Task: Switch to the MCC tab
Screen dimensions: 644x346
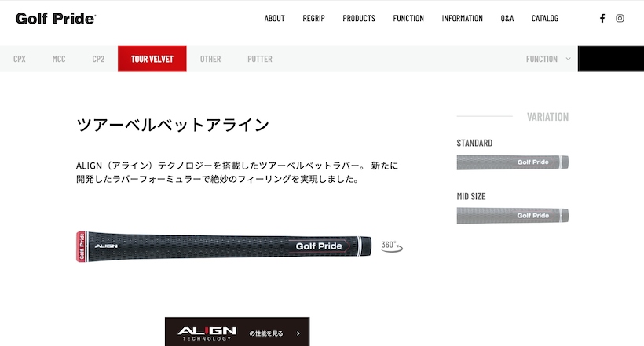Action: click(59, 59)
